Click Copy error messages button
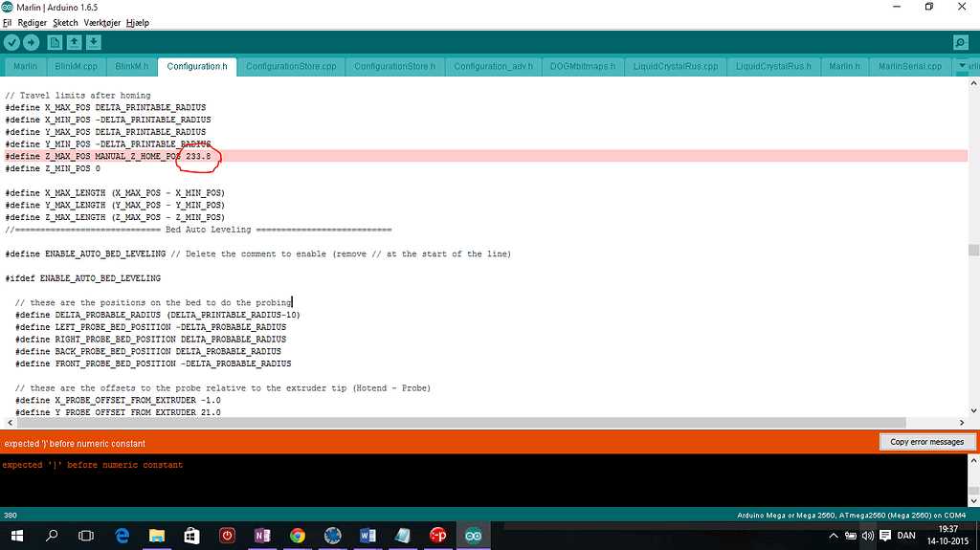The image size is (980, 550). pyautogui.click(x=926, y=442)
